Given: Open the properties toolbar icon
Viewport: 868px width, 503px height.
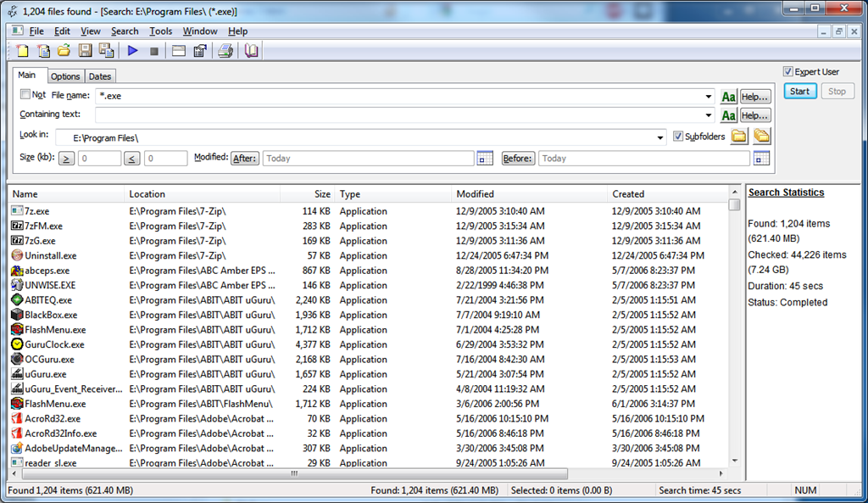Looking at the screenshot, I should point(200,51).
